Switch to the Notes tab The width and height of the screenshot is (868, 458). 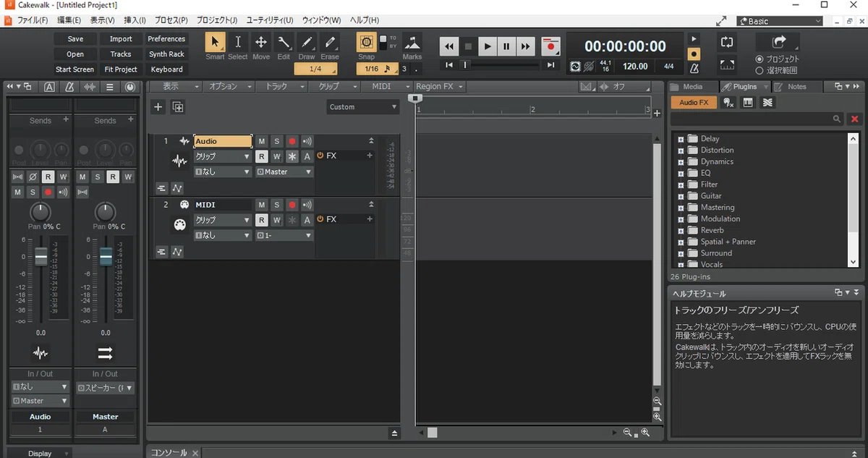pyautogui.click(x=796, y=87)
